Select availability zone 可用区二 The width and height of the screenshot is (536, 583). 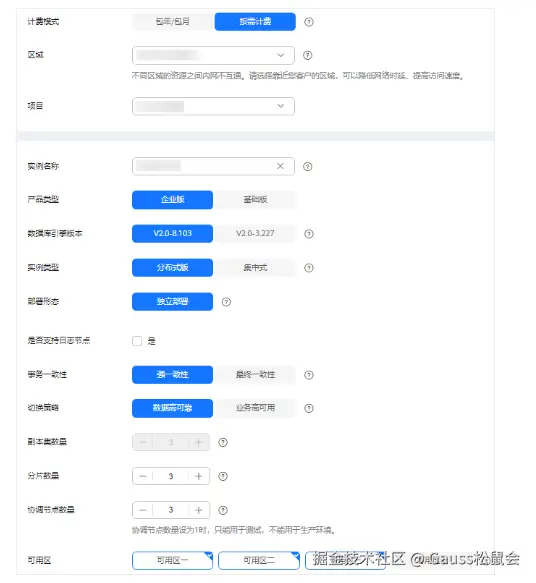259,560
